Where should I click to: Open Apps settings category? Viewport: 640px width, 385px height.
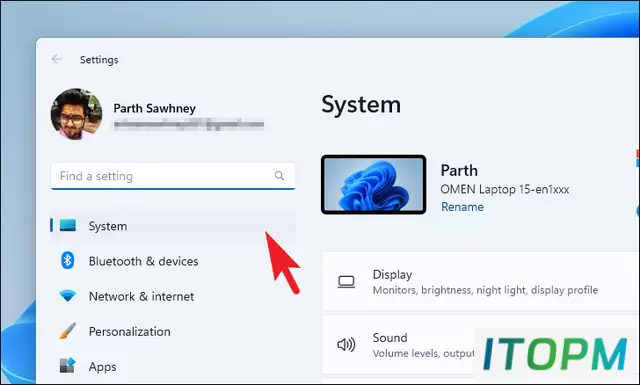point(102,367)
